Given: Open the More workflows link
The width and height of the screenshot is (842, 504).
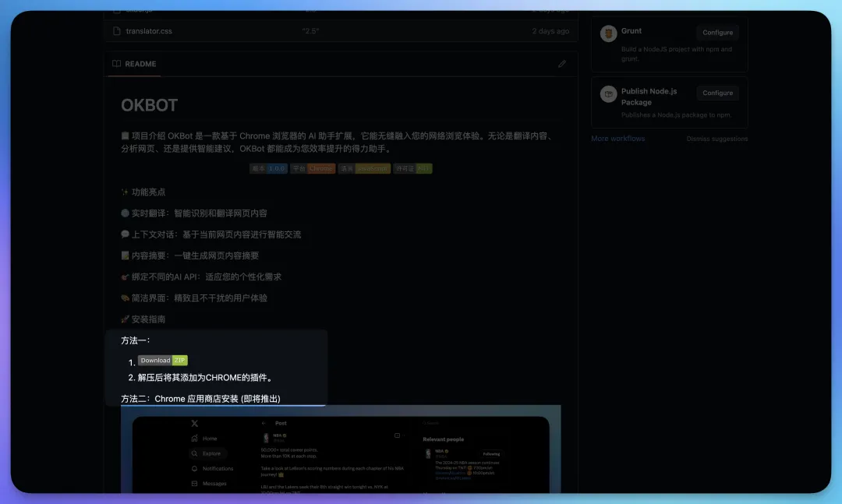Looking at the screenshot, I should pos(617,139).
